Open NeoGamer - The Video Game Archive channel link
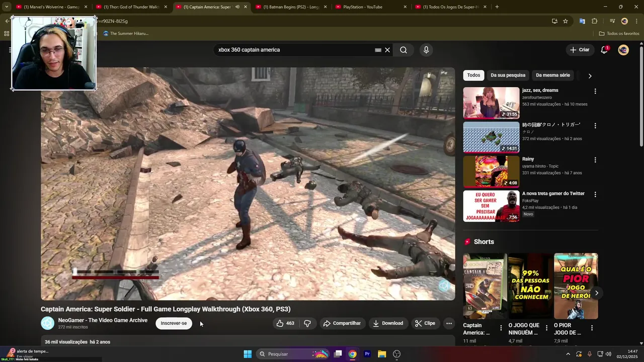Viewport: 644px width, 362px height. coord(103,320)
